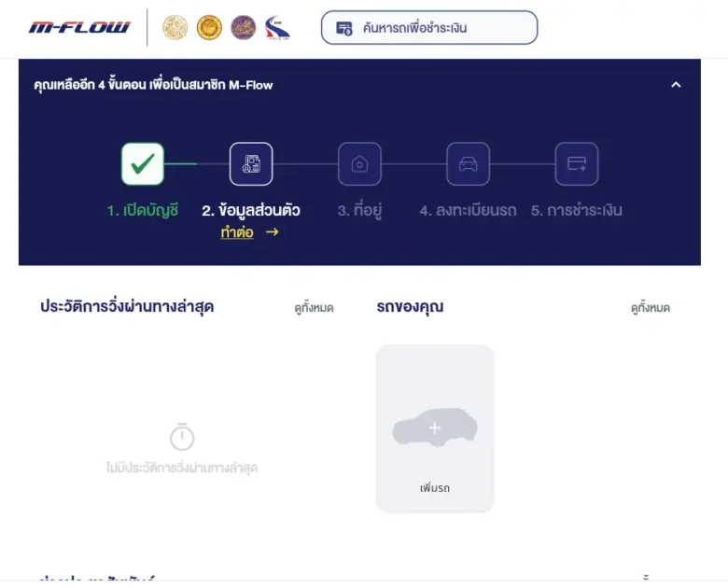Select the payment card step icon
Viewport: 728px width, 588px height.
tap(577, 164)
